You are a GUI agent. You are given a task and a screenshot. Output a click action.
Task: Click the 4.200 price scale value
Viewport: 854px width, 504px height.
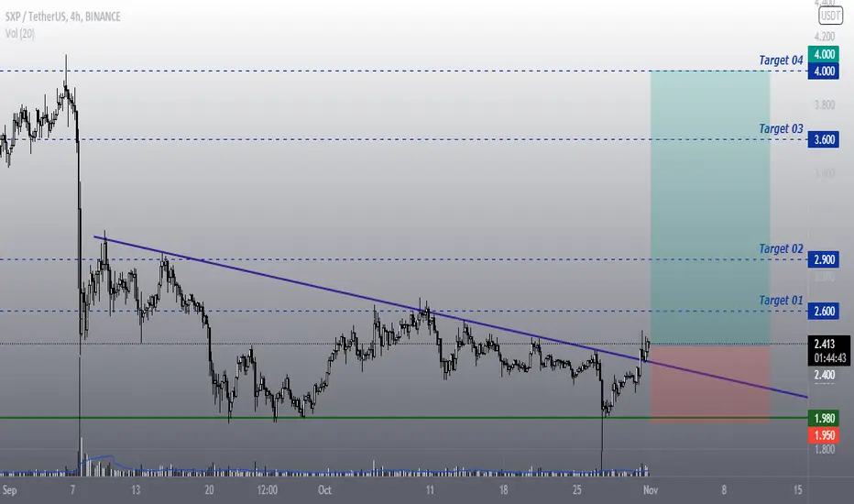click(x=824, y=37)
